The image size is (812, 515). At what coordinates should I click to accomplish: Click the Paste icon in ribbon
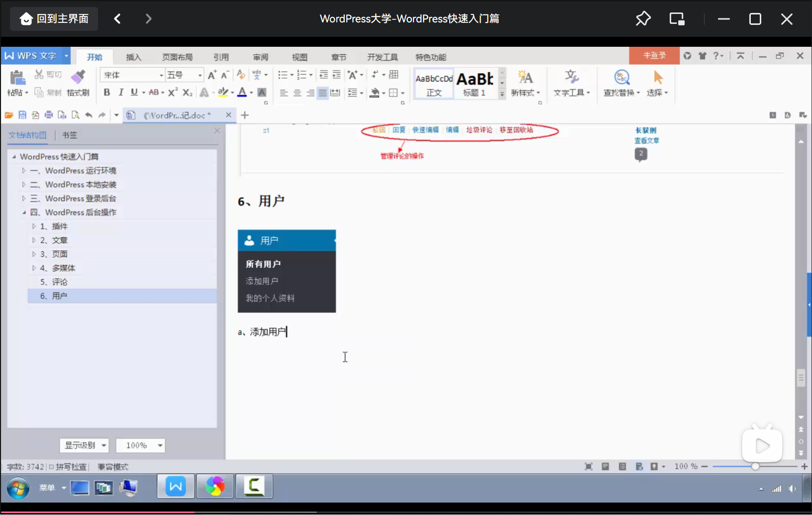(x=17, y=78)
